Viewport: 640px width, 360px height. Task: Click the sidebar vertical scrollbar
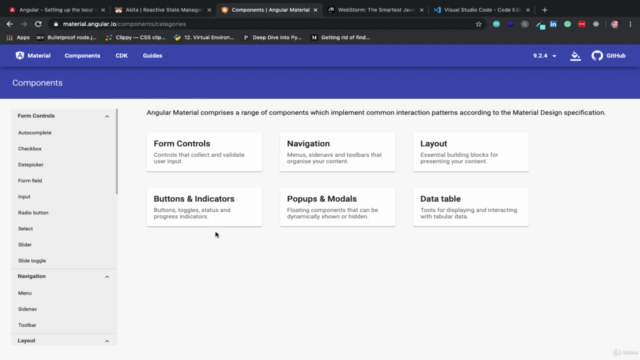click(x=117, y=151)
